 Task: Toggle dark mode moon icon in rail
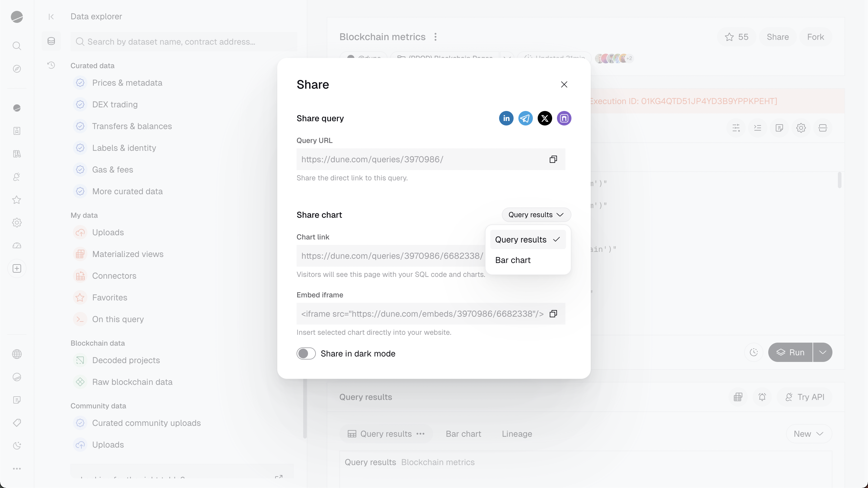(x=17, y=445)
